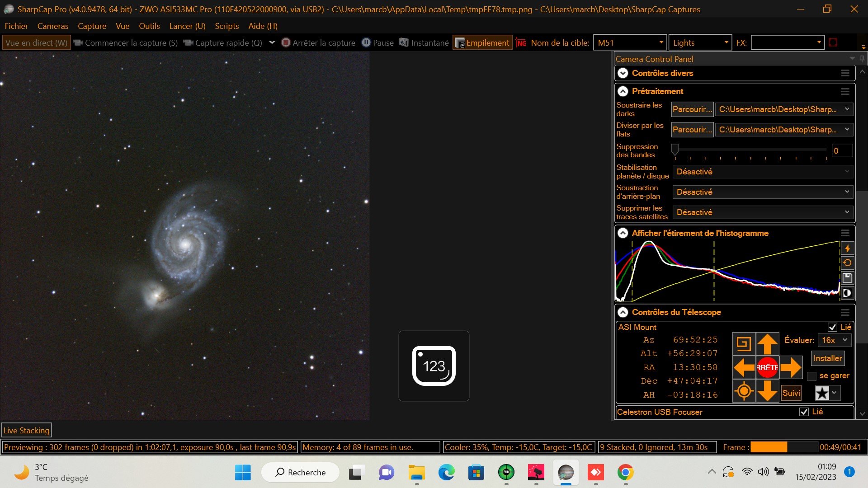Click the star favorites icon in telescope controls
This screenshot has height=488, width=868.
click(822, 393)
